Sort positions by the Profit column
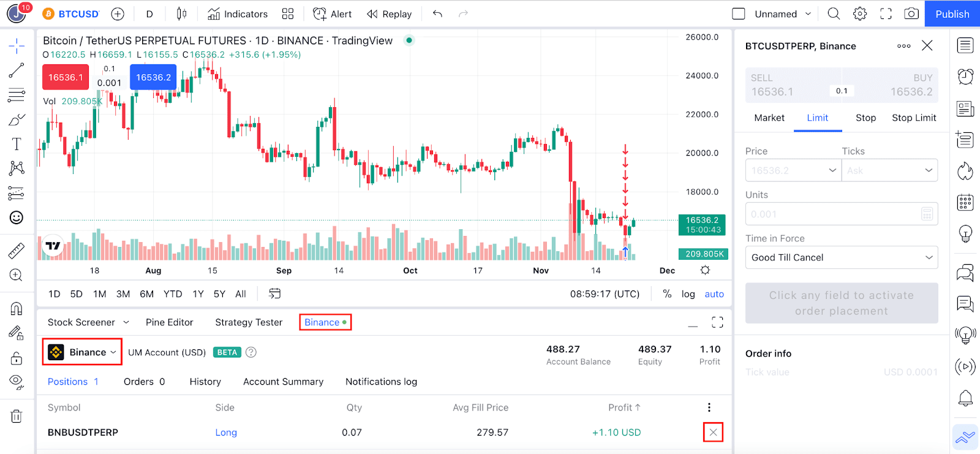Screen dimensions: 980x454 624,407
